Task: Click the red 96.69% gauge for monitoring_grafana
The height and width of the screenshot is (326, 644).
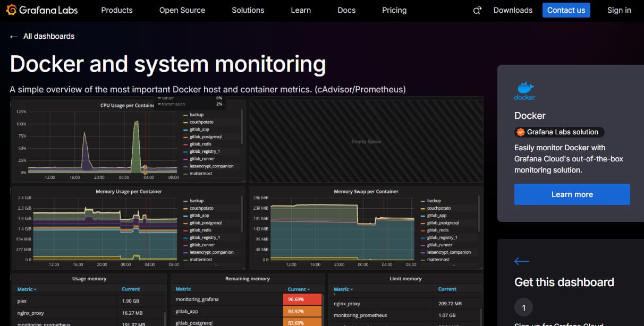Action: 303,299
